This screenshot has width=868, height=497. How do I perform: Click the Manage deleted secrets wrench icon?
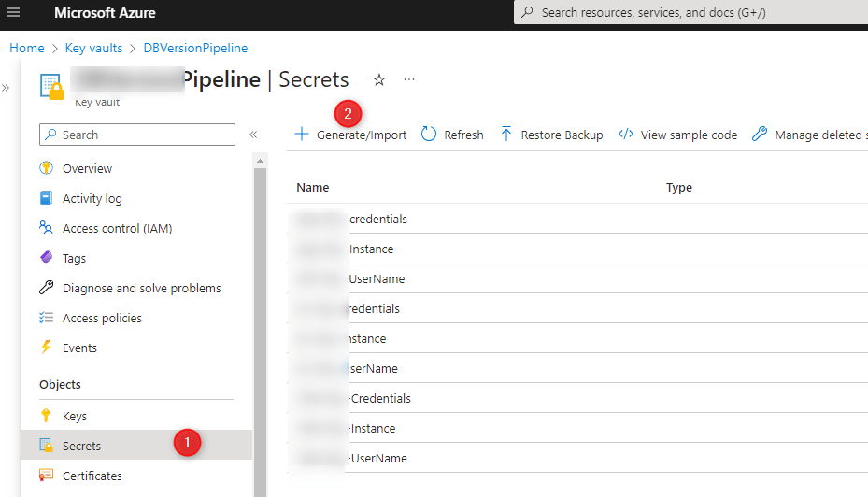tap(760, 134)
